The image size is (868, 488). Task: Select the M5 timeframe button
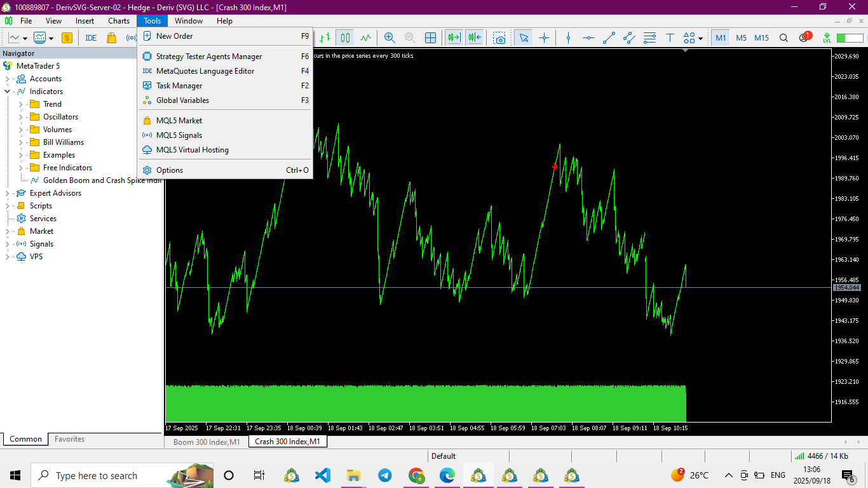[x=741, y=38]
